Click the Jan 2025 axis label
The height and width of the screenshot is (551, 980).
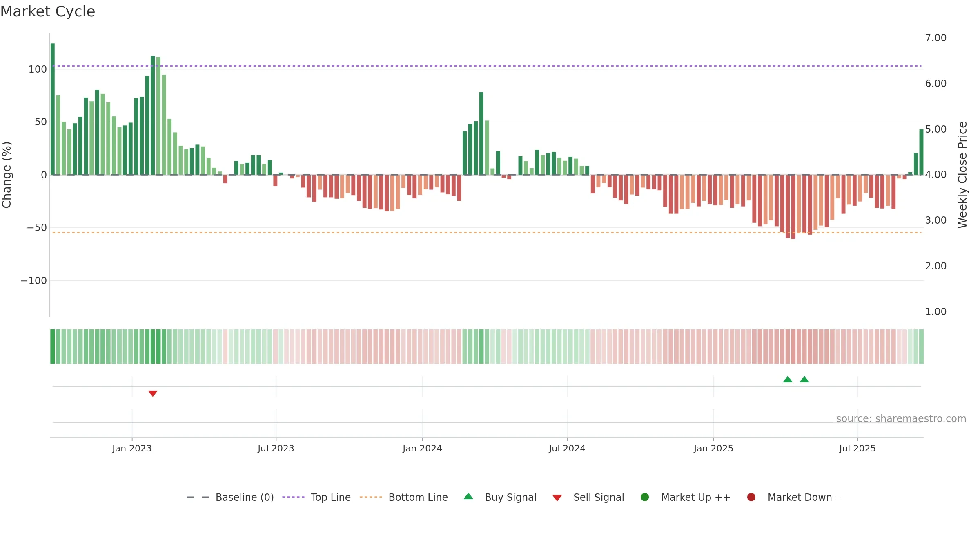coord(713,449)
